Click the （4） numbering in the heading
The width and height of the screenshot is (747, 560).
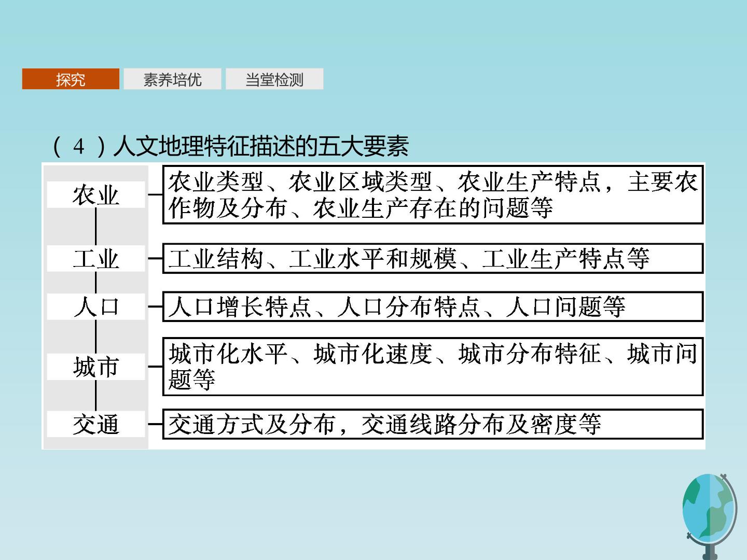coord(79,146)
